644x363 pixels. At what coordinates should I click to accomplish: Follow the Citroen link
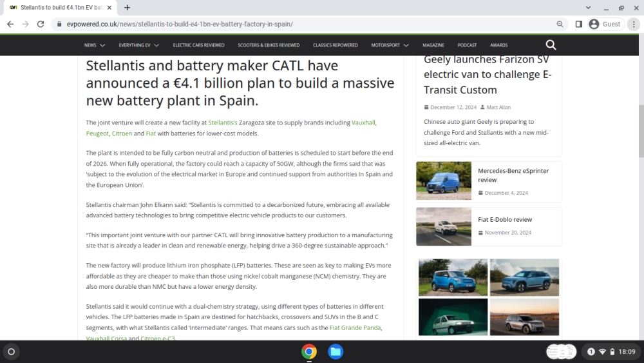122,133
